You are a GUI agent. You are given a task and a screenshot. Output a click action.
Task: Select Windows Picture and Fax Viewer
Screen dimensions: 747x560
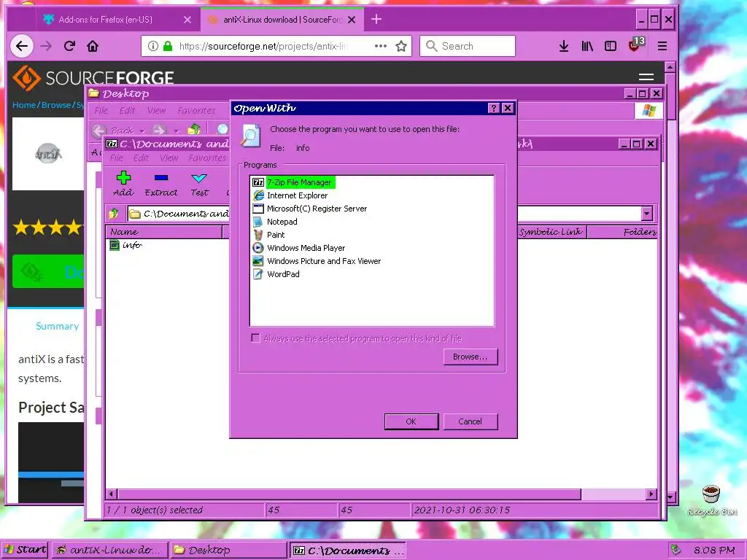coord(324,261)
